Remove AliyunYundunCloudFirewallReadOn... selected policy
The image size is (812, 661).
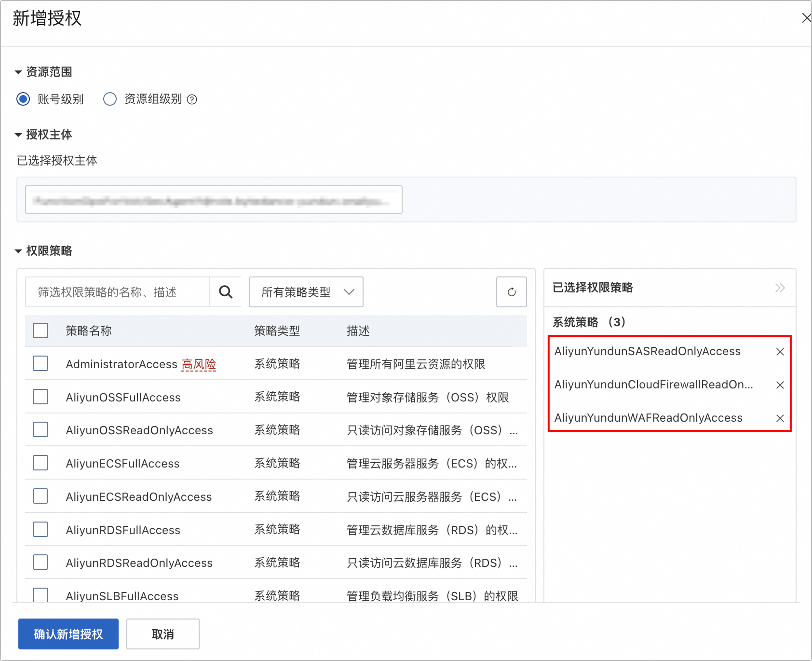tap(780, 385)
